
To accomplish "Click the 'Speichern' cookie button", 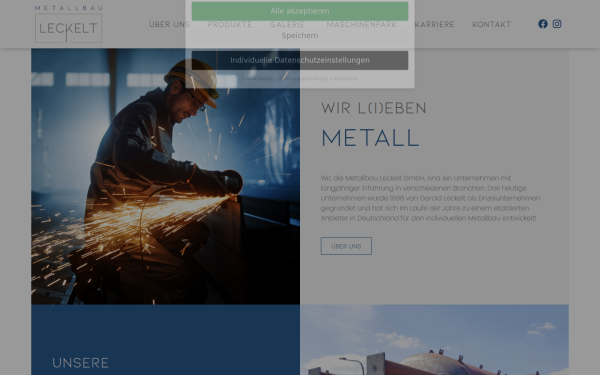I will pos(300,36).
